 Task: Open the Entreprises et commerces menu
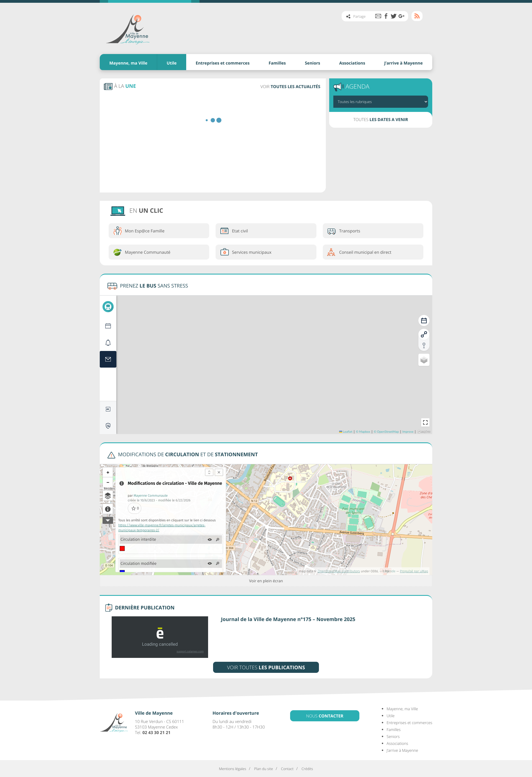(x=222, y=63)
